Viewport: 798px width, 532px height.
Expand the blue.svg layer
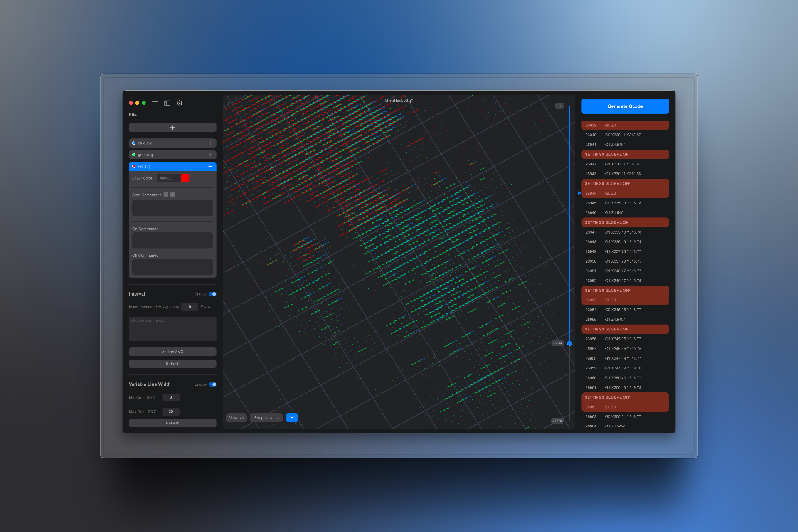[x=210, y=143]
